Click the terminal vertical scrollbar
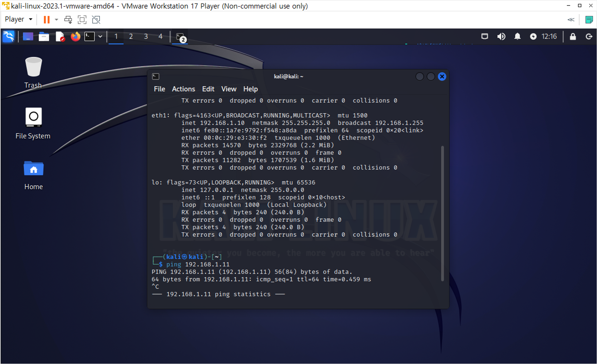 click(442, 213)
